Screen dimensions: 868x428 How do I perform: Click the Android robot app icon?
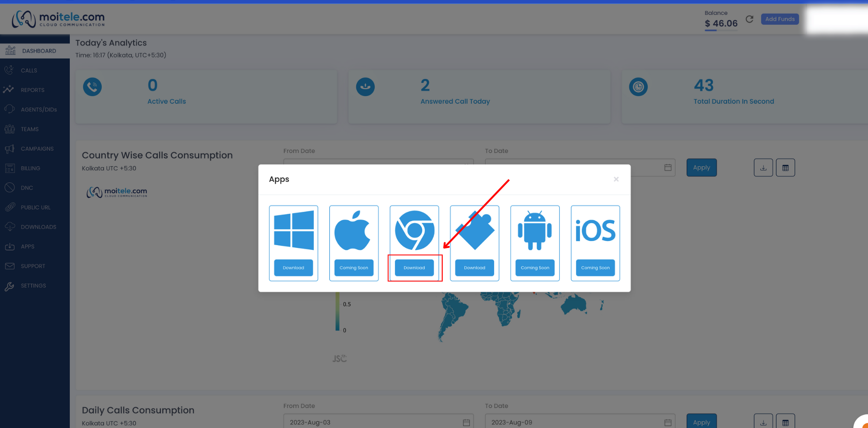[535, 230]
